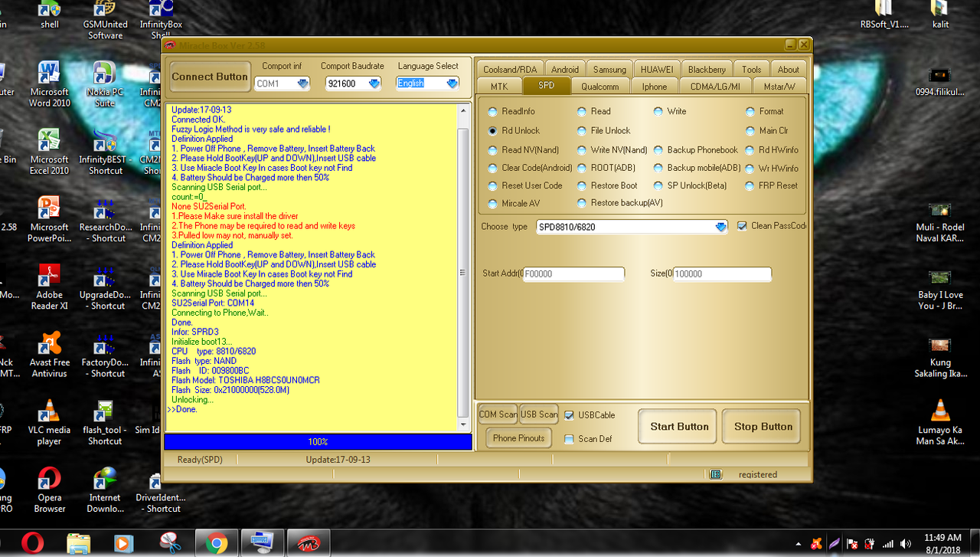Switch to the MTK tab
The image size is (980, 557).
coord(499,86)
